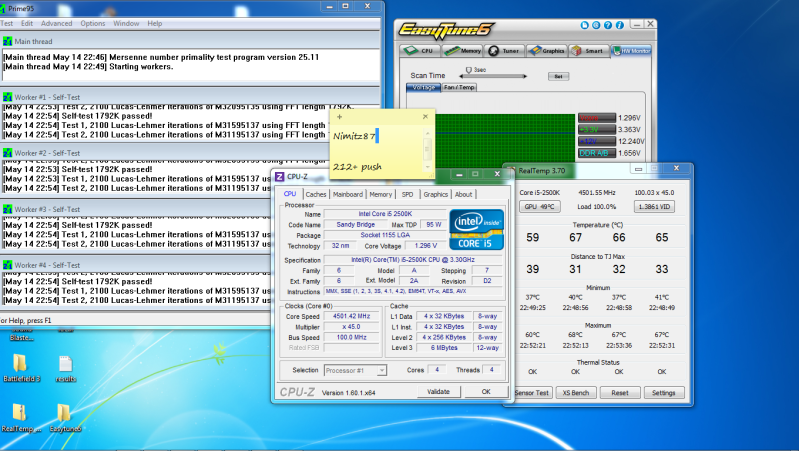Select the HW Monitor tab in EasyTune6
Screen dimensions: 799x451
[631, 50]
